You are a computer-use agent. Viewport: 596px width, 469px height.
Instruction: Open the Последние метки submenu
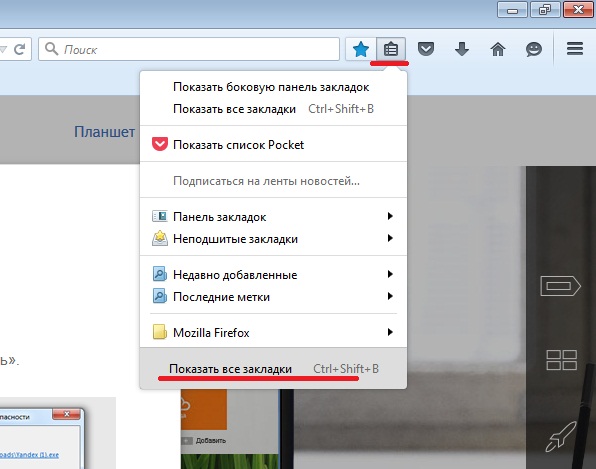pyautogui.click(x=273, y=296)
